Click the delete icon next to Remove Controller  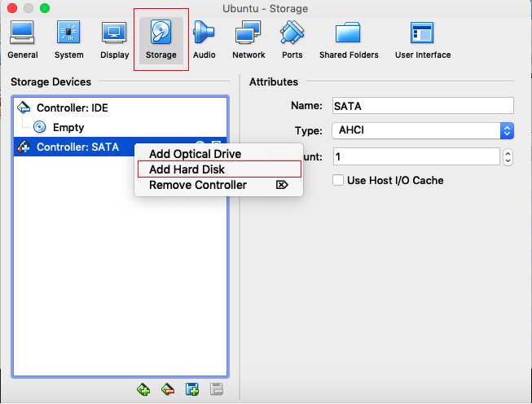[282, 185]
